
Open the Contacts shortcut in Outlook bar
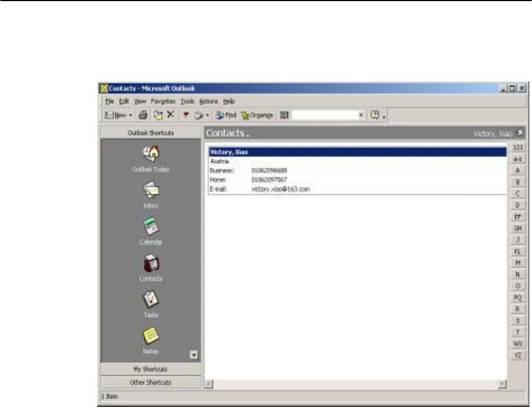click(x=151, y=268)
